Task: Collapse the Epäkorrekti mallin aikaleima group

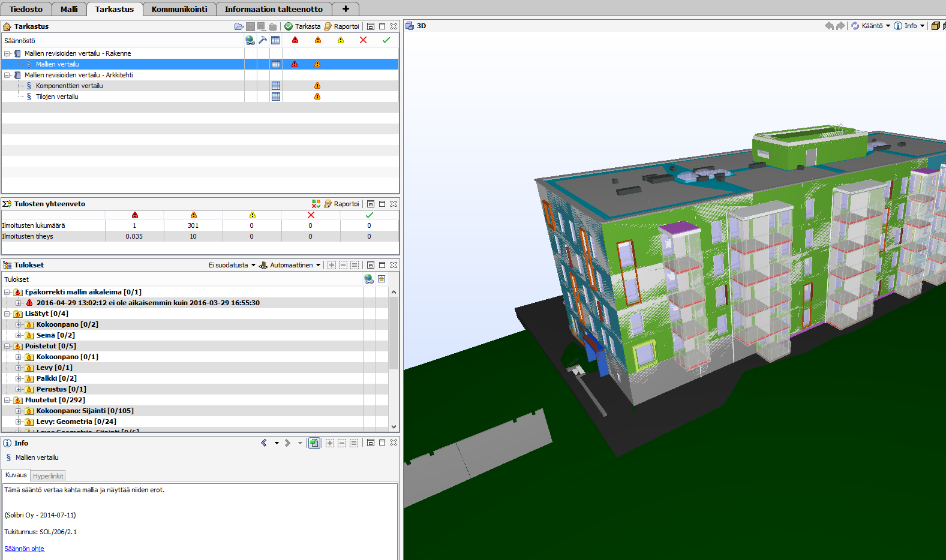Action: 7,292
